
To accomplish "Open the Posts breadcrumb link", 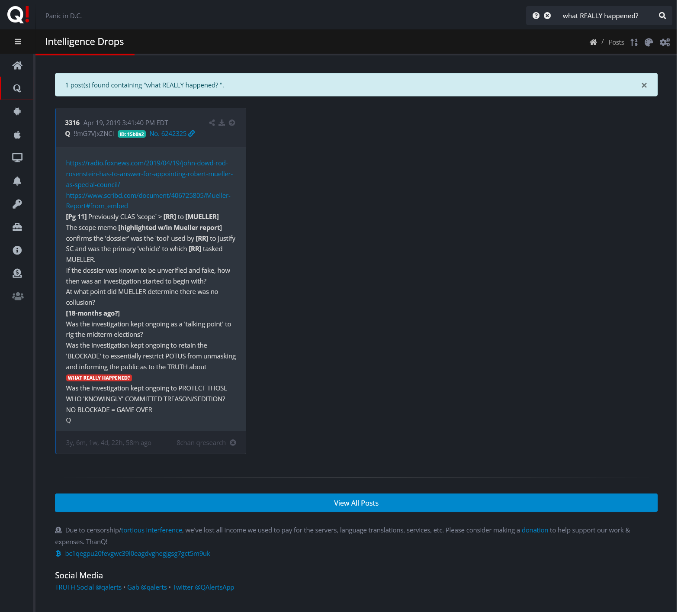I will (x=616, y=42).
